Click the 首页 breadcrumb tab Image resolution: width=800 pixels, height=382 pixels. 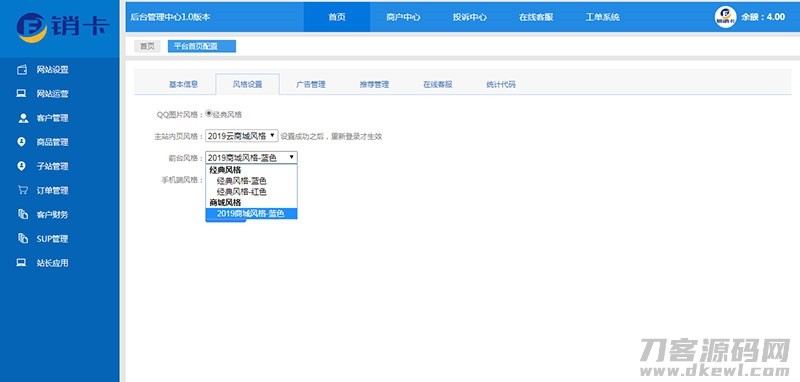tap(147, 46)
